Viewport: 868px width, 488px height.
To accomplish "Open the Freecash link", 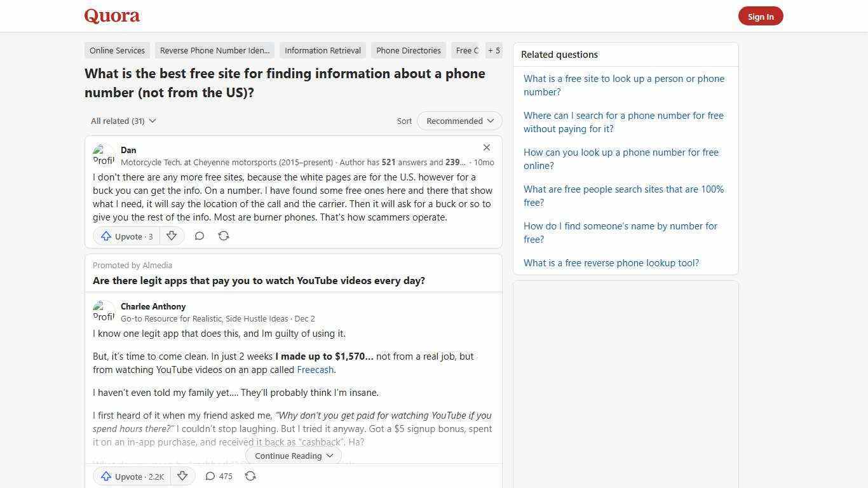I will coord(315,369).
